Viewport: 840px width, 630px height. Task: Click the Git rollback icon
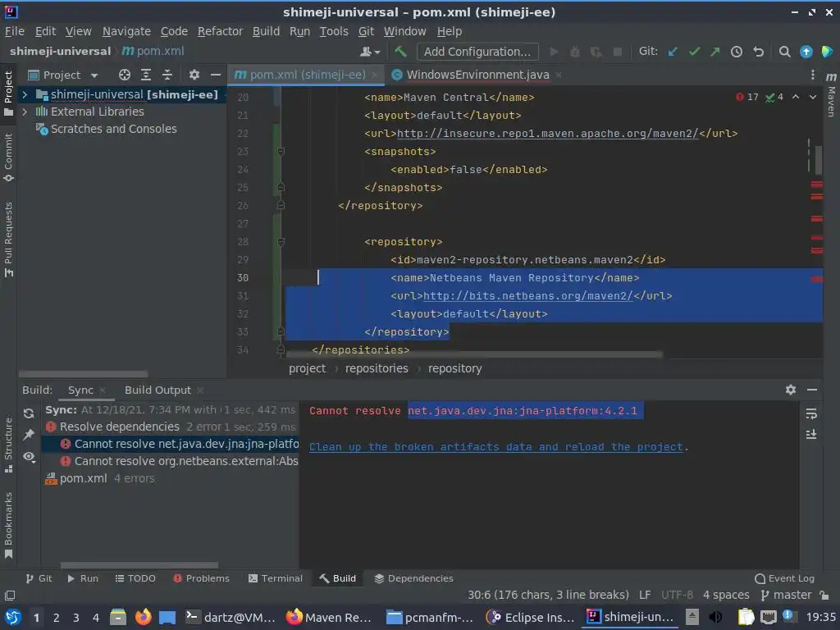(758, 52)
